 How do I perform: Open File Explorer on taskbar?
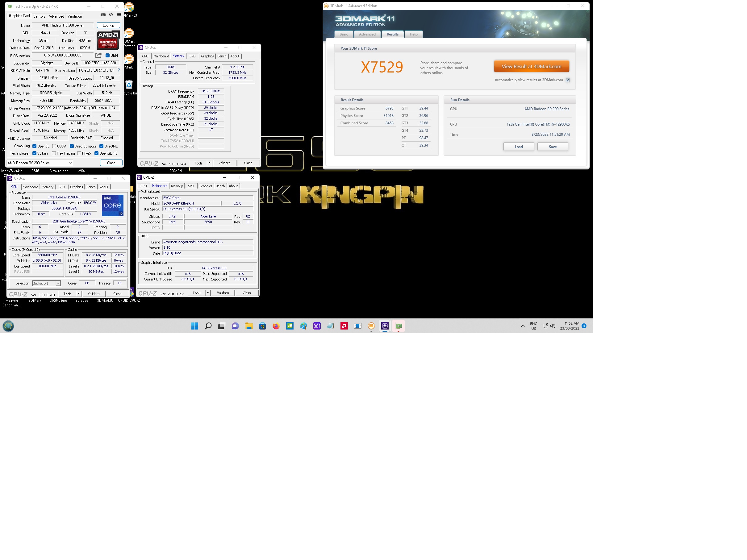pos(249,326)
